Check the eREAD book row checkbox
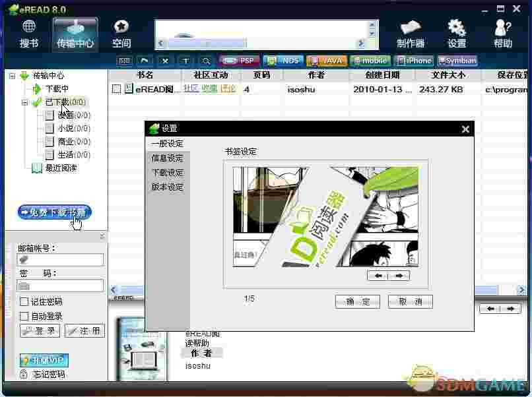 click(x=116, y=89)
